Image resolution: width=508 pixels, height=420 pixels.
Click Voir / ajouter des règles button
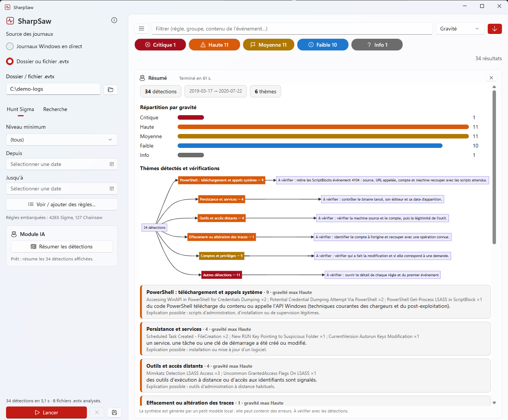(62, 204)
